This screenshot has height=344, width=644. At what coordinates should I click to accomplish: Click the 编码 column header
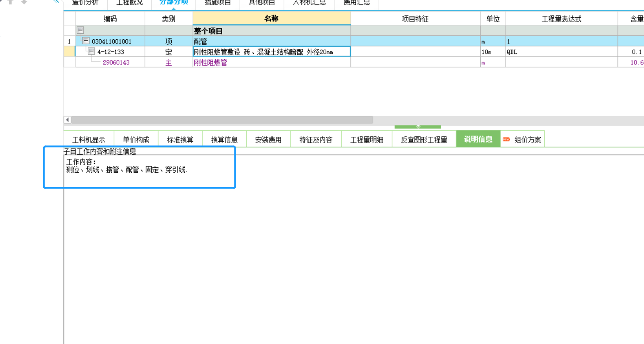110,19
